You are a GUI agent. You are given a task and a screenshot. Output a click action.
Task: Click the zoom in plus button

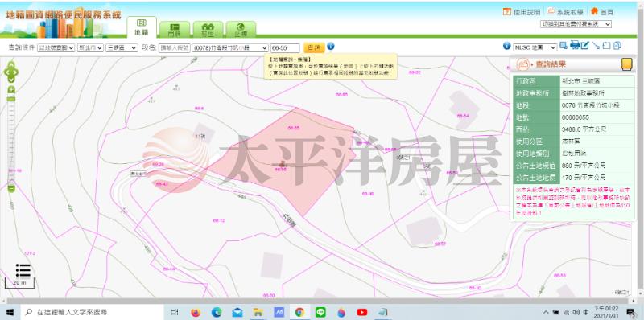pos(11,90)
